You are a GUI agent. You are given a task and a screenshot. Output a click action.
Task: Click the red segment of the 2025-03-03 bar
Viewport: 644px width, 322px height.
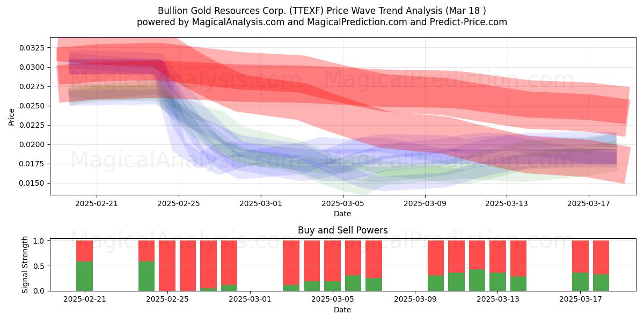pyautogui.click(x=291, y=263)
